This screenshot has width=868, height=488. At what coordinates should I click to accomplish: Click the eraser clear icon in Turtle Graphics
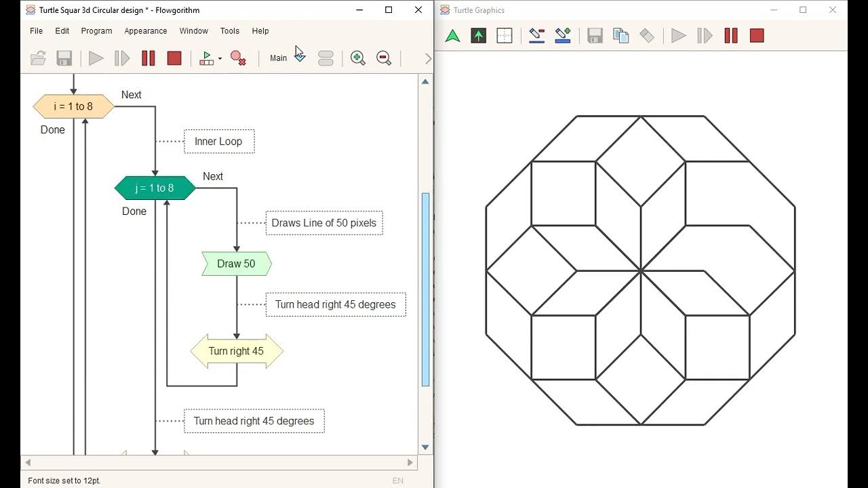tap(647, 36)
